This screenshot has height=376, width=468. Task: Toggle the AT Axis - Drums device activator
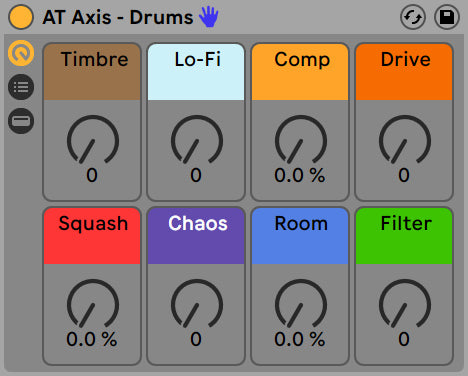[x=21, y=17]
